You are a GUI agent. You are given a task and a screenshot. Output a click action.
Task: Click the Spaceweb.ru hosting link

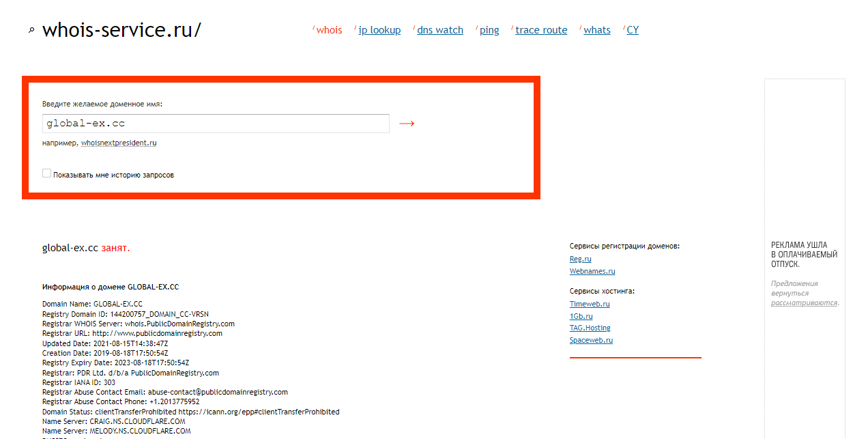(591, 341)
